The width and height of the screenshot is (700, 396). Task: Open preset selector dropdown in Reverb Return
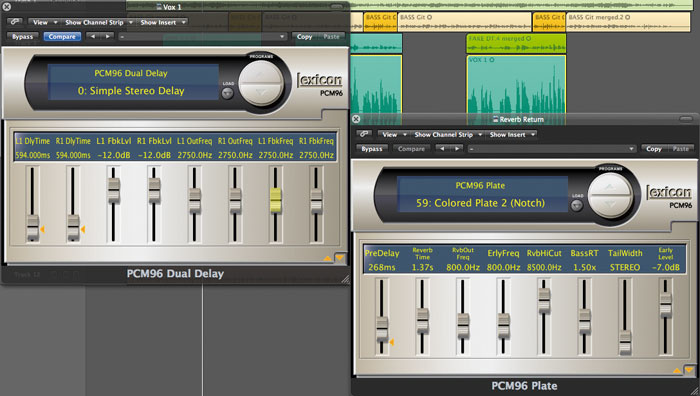coord(552,149)
